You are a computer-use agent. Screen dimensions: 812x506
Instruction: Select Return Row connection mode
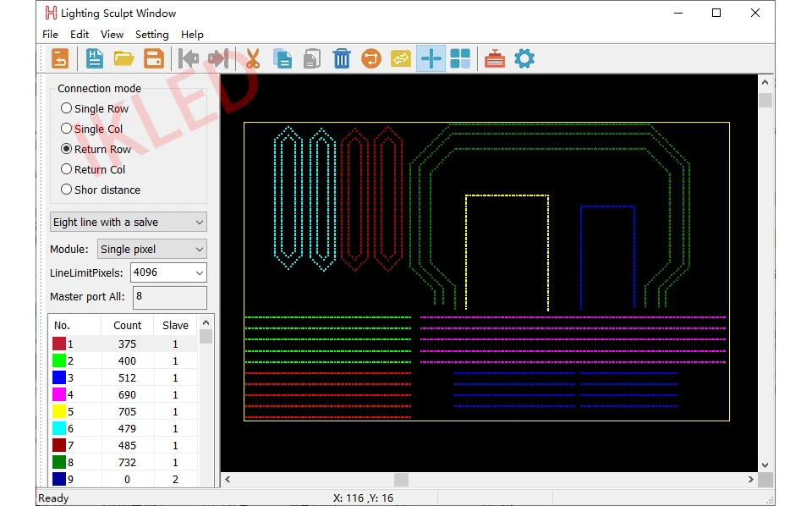96,149
